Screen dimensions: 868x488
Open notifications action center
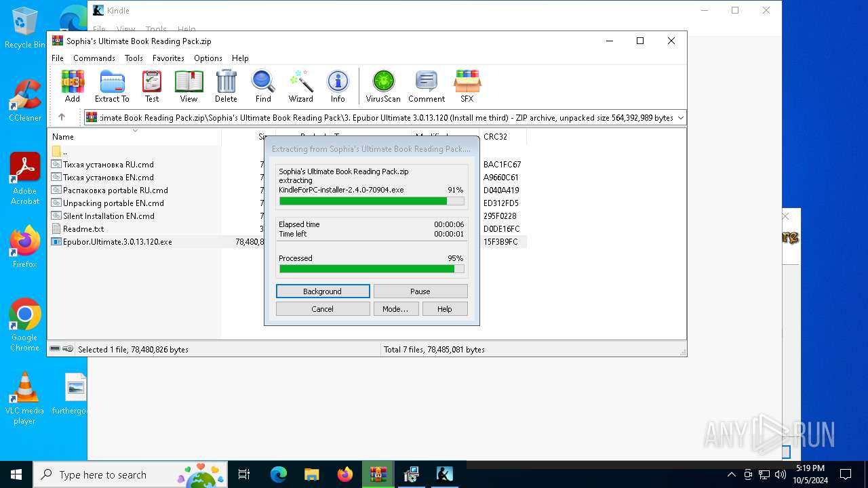(846, 474)
